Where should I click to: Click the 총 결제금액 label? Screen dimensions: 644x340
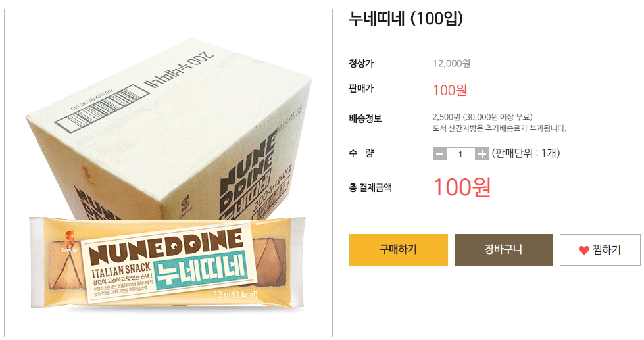370,188
